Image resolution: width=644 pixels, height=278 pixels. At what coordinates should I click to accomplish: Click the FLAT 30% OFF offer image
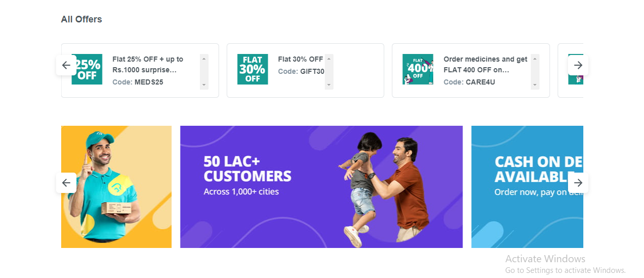252,69
